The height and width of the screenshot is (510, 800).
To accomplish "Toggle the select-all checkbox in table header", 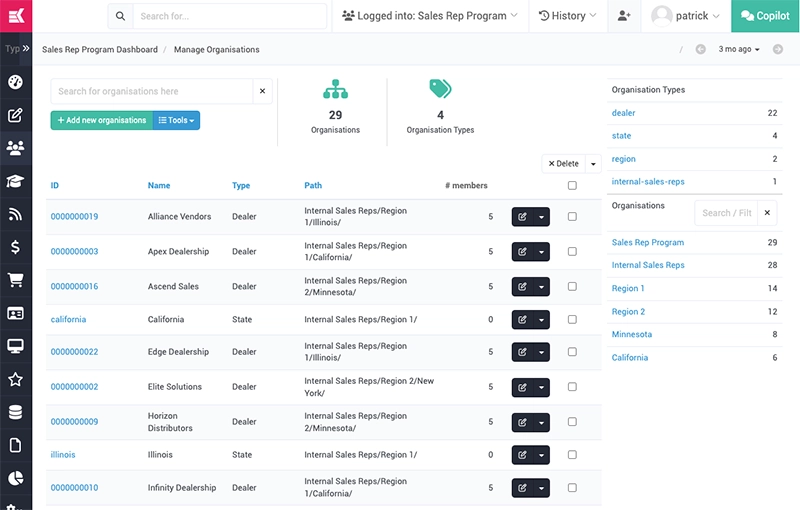I will point(572,185).
